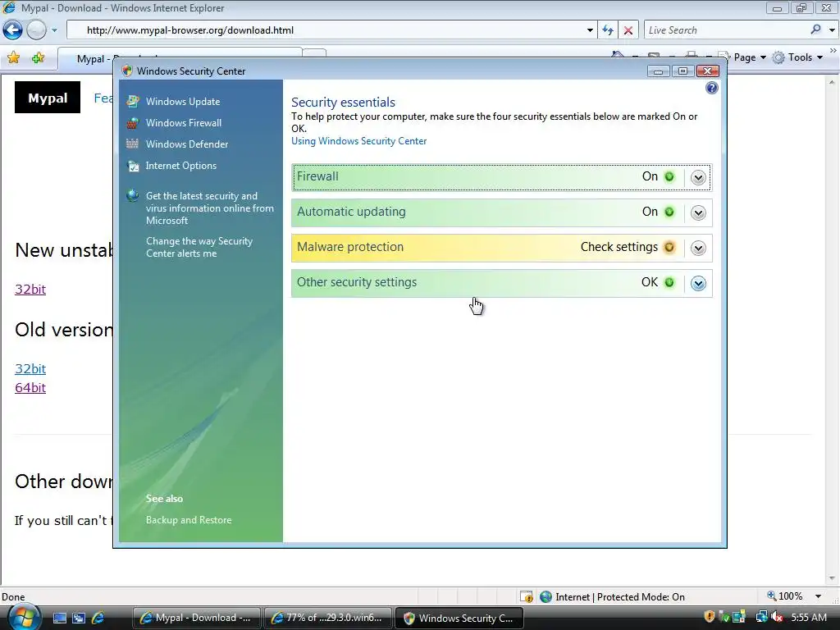Click the zoom magnifier 100% status control
This screenshot has width=840, height=630.
tap(785, 596)
